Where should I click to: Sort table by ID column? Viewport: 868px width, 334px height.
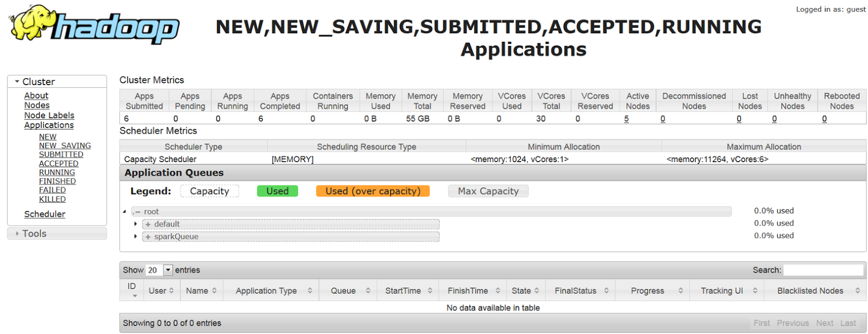pyautogui.click(x=132, y=290)
